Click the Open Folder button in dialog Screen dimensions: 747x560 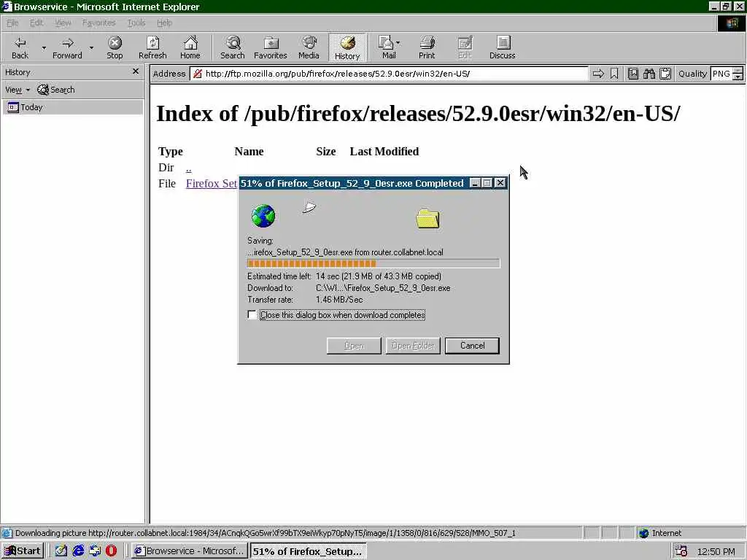tap(413, 346)
